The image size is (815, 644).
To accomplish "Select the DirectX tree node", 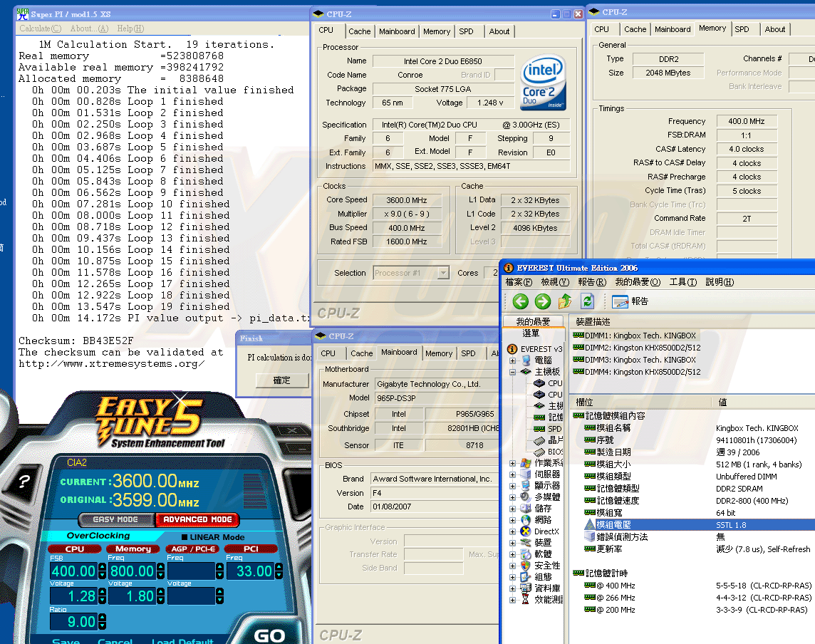I will 540,531.
